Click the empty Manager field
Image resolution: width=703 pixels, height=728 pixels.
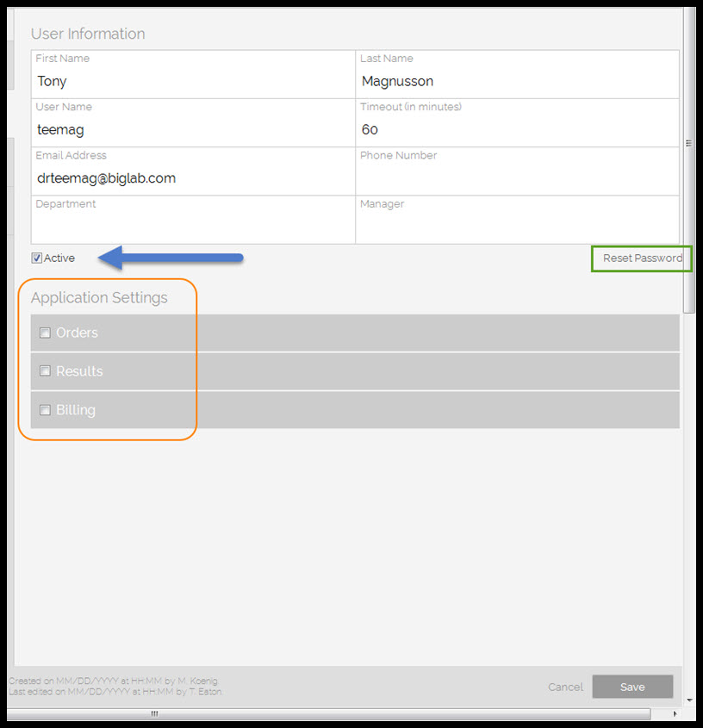517,227
